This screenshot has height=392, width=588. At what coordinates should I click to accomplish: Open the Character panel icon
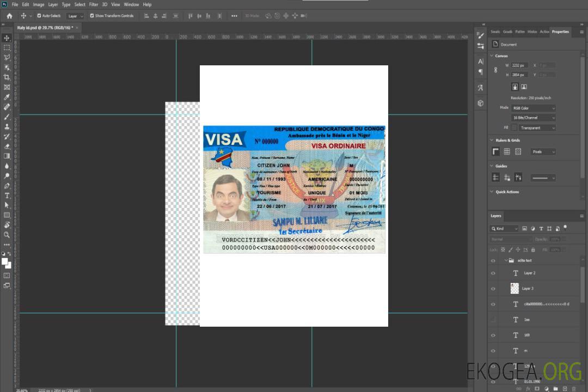480,61
